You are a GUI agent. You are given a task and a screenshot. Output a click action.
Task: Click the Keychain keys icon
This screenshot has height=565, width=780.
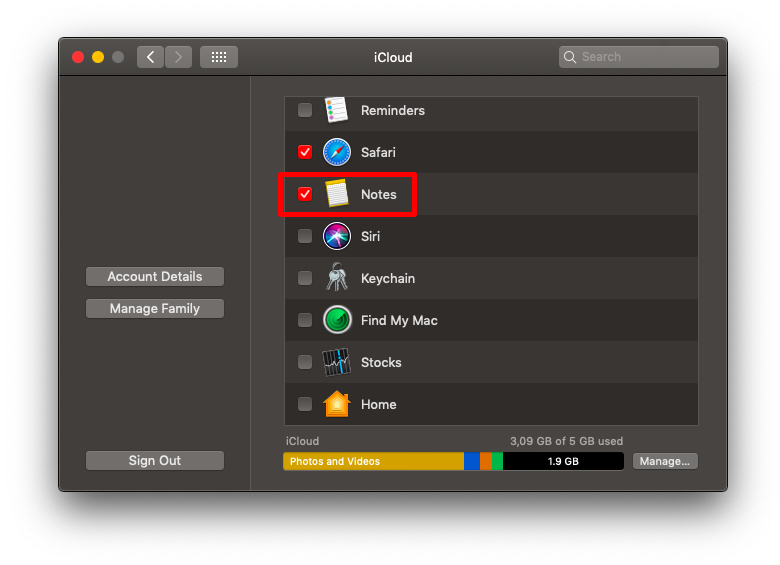tap(337, 278)
